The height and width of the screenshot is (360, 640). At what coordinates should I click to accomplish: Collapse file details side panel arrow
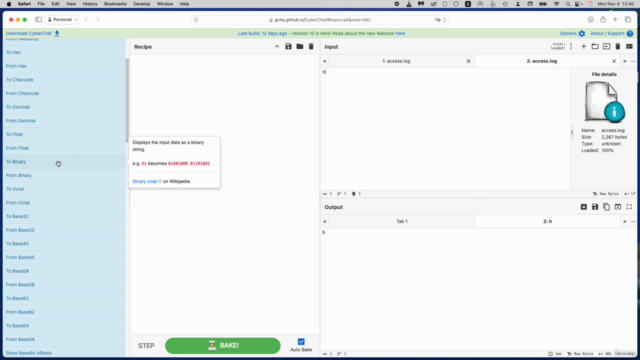[572, 132]
